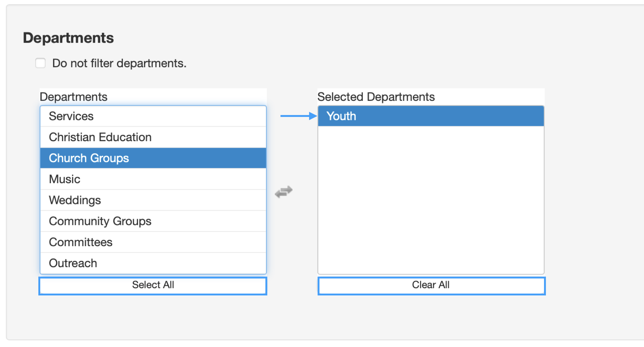644x347 pixels.
Task: Click the empty area below Youth
Action: click(431, 195)
